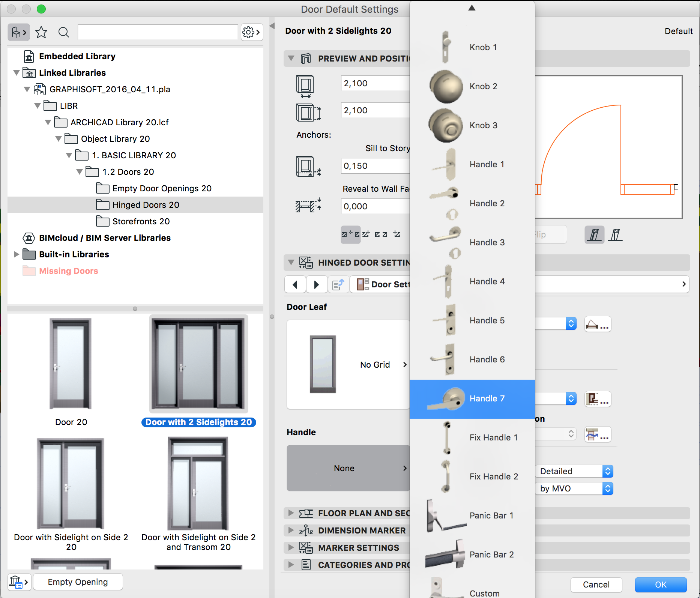
Task: Click the OK button
Action: (660, 584)
